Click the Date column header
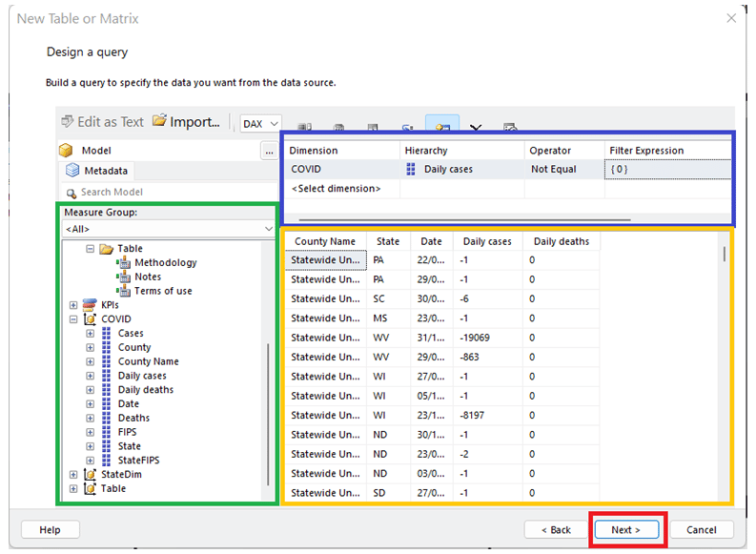Viewport: 756px width, 554px height. point(432,241)
